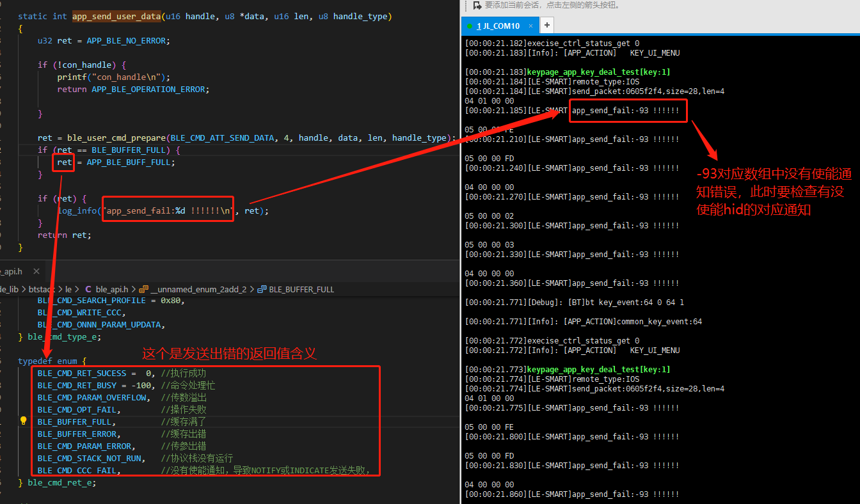Viewport: 860px width, 504px height.
Task: Click the C file icon in breadcrumbs
Action: 88,289
